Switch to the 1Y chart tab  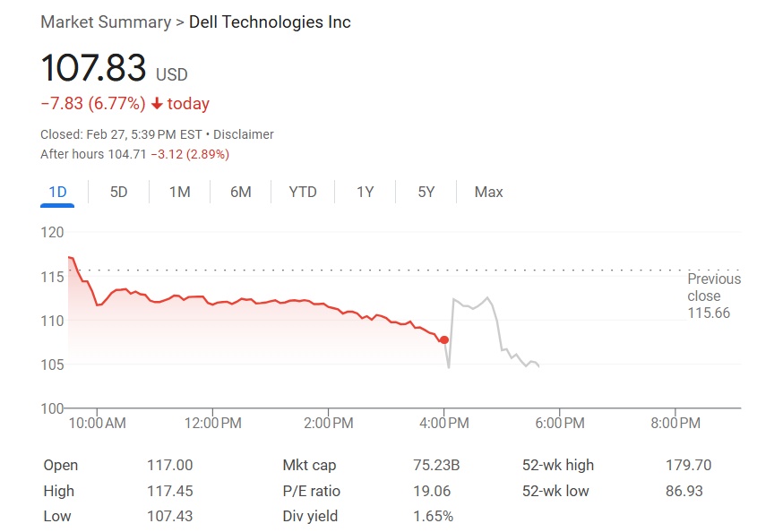[x=365, y=192]
